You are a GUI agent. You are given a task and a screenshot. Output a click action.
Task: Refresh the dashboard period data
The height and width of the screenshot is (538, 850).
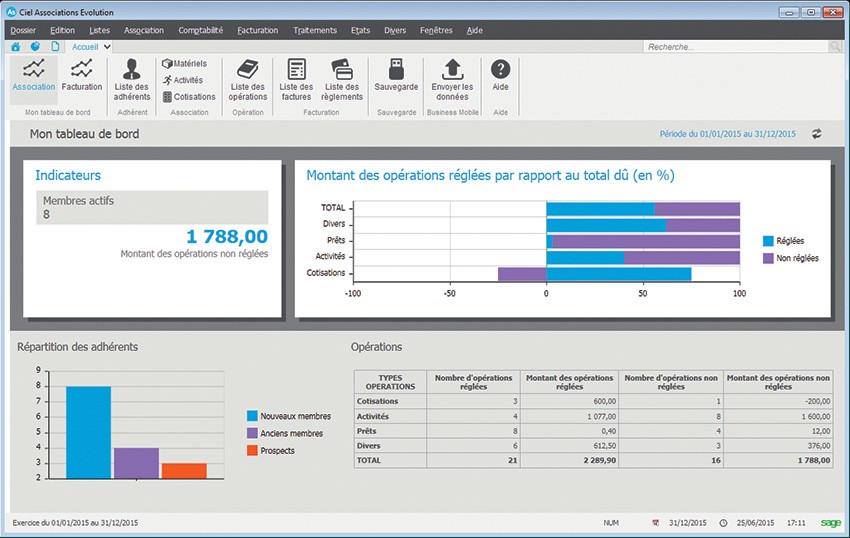(816, 133)
